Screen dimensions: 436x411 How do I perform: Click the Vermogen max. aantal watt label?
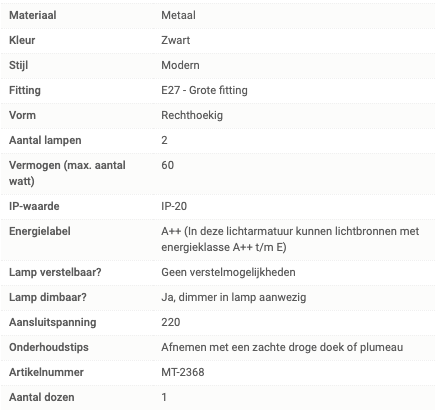pyautogui.click(x=67, y=173)
